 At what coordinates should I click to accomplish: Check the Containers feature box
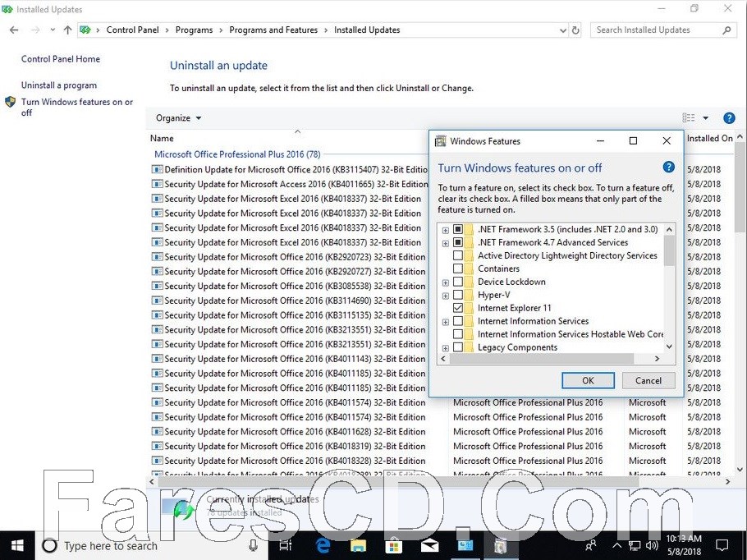pos(458,269)
